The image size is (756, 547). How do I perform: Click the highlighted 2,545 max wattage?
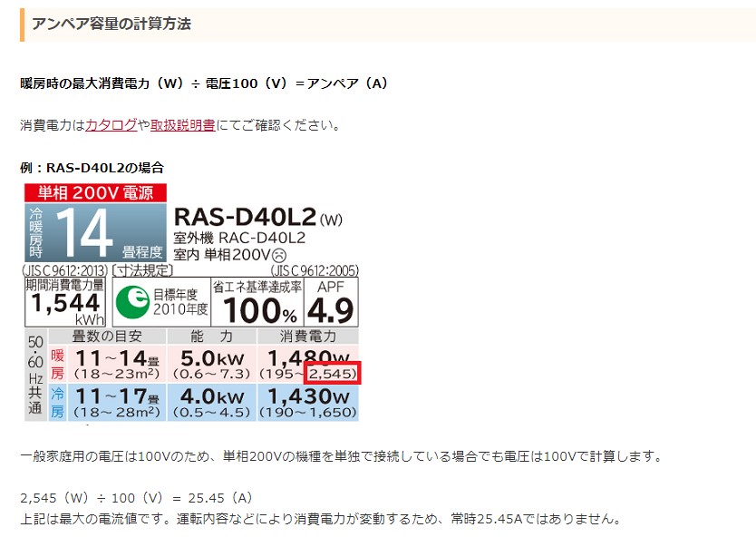click(x=332, y=374)
